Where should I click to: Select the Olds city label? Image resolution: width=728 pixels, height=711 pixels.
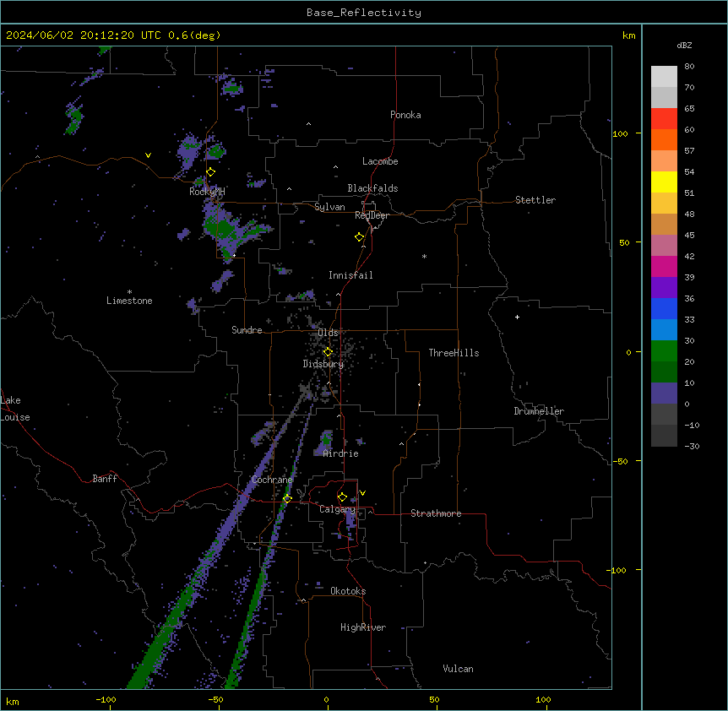pos(328,333)
